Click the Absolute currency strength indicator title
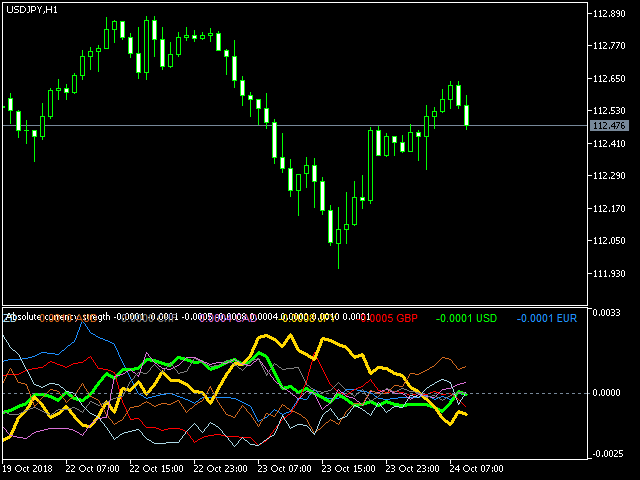The image size is (640, 480). pyautogui.click(x=58, y=317)
